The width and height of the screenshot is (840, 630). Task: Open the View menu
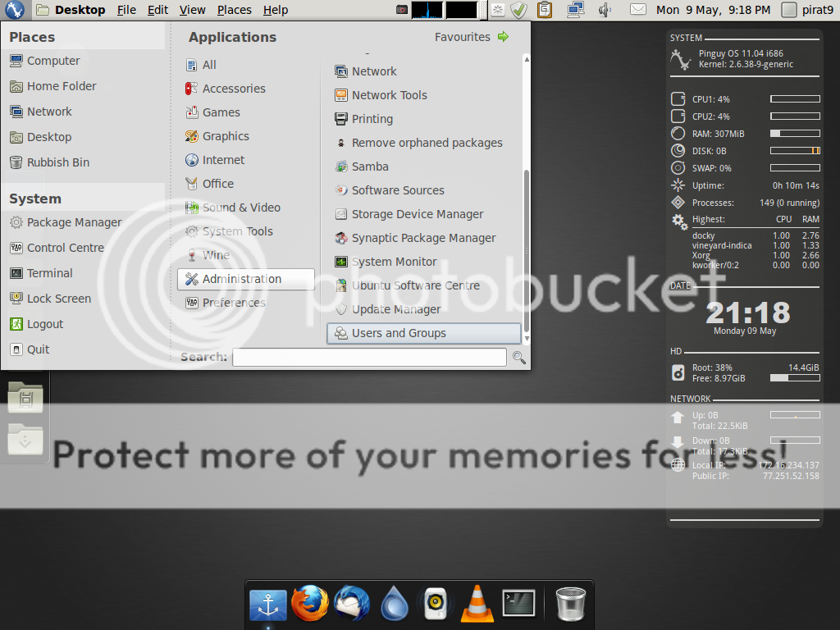(192, 10)
